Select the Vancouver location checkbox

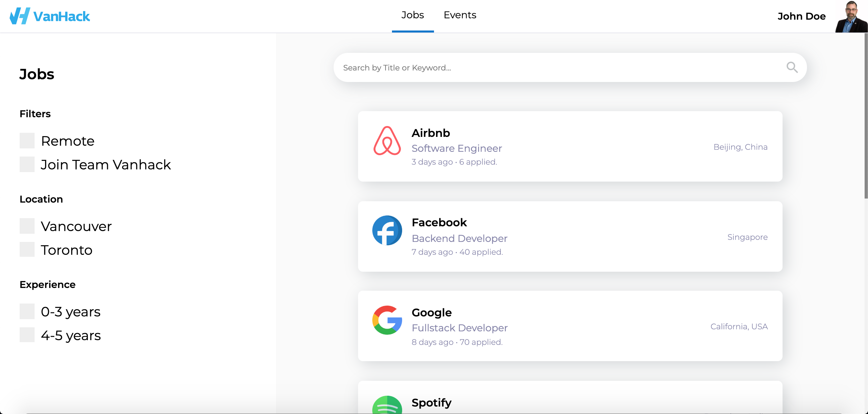coord(27,226)
